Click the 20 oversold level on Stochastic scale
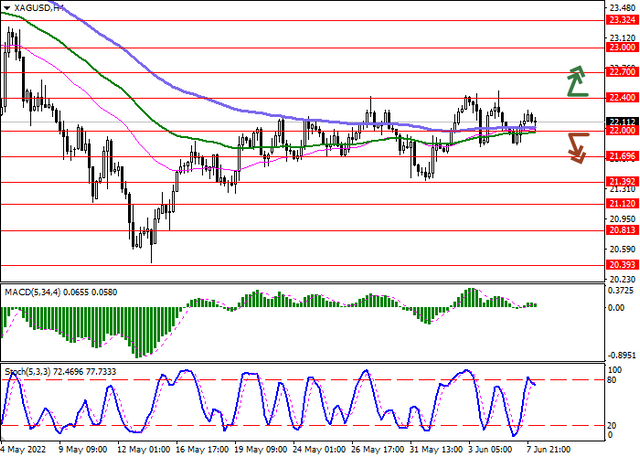Screen dimensions: 640x457 coord(613,426)
